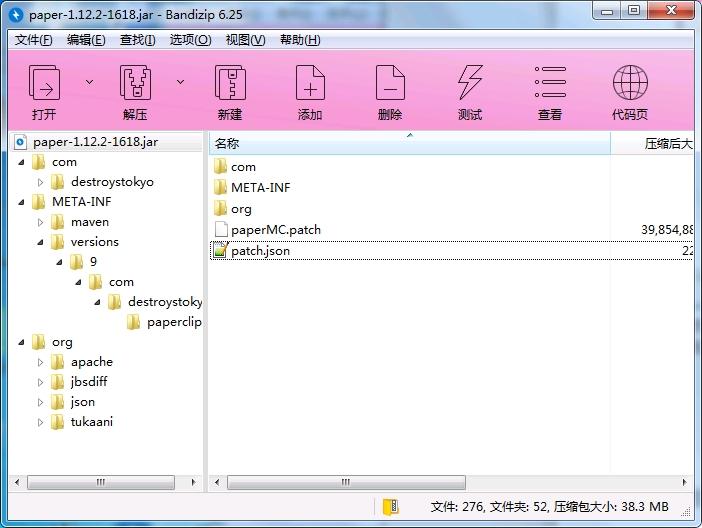Click the View (查看) list icon

pos(550,82)
